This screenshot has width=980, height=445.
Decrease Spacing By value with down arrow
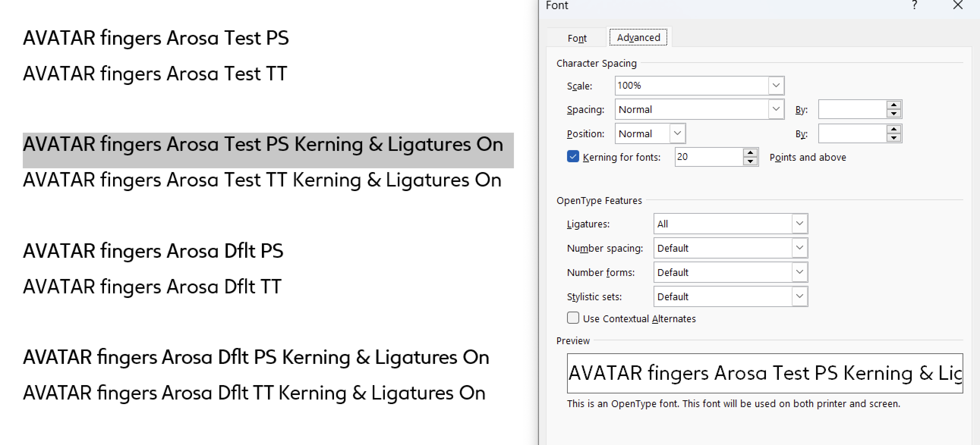(x=893, y=114)
